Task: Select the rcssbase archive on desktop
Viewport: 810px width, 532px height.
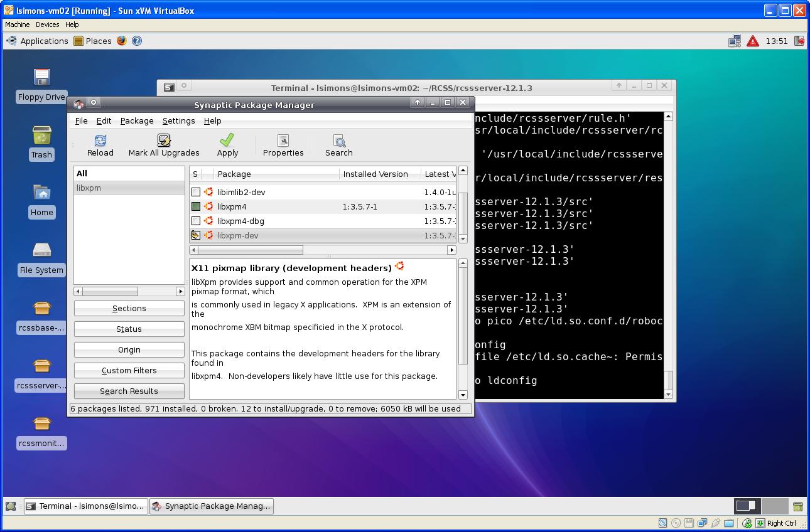Action: point(41,308)
